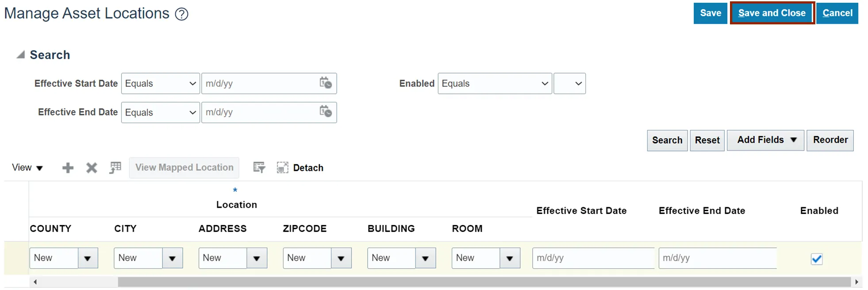
Task: Click the row's Effective Start Date field
Action: point(593,258)
